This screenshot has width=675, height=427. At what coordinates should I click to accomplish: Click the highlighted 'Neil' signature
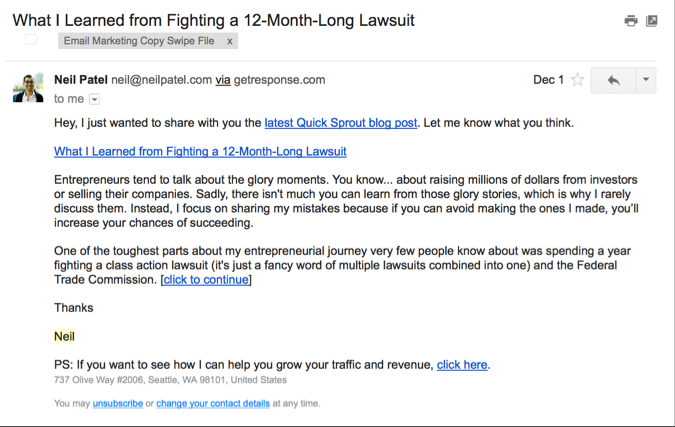[x=64, y=337]
